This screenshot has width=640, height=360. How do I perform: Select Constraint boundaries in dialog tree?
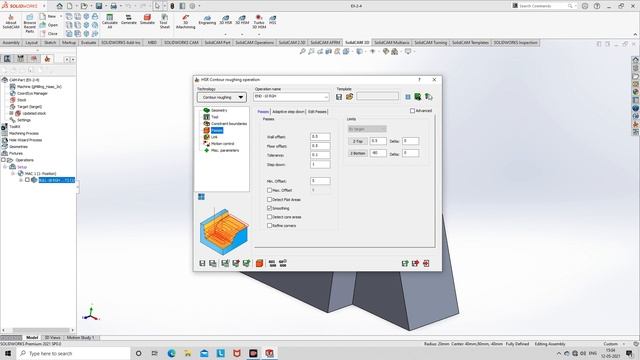(229, 124)
